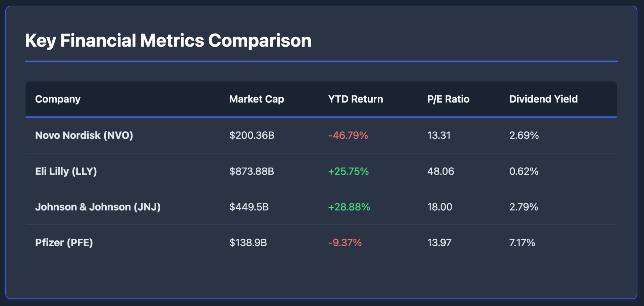Screen dimensions: 644x306
Task: Click the Key Financial Metrics Comparison heading
Action: (168, 41)
